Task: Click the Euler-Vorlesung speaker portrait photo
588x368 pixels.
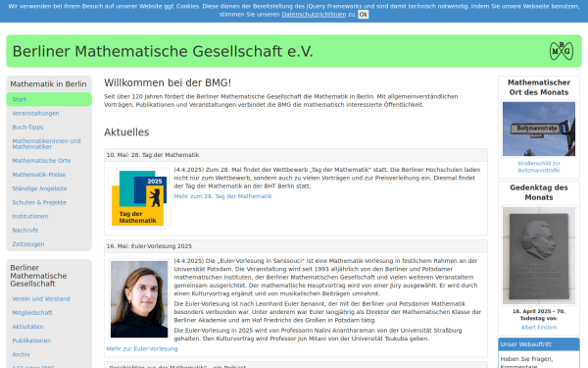Action: tap(139, 299)
